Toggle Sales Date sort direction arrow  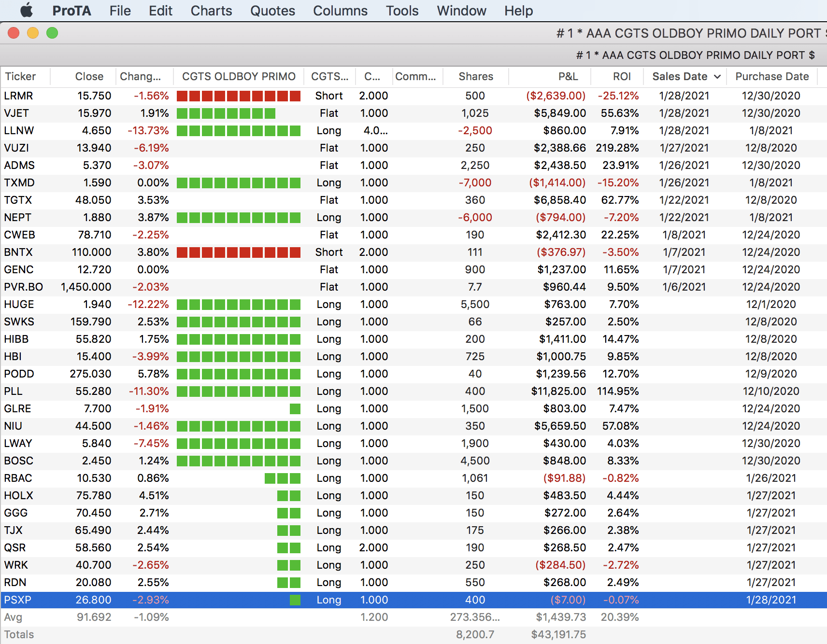[x=717, y=77]
